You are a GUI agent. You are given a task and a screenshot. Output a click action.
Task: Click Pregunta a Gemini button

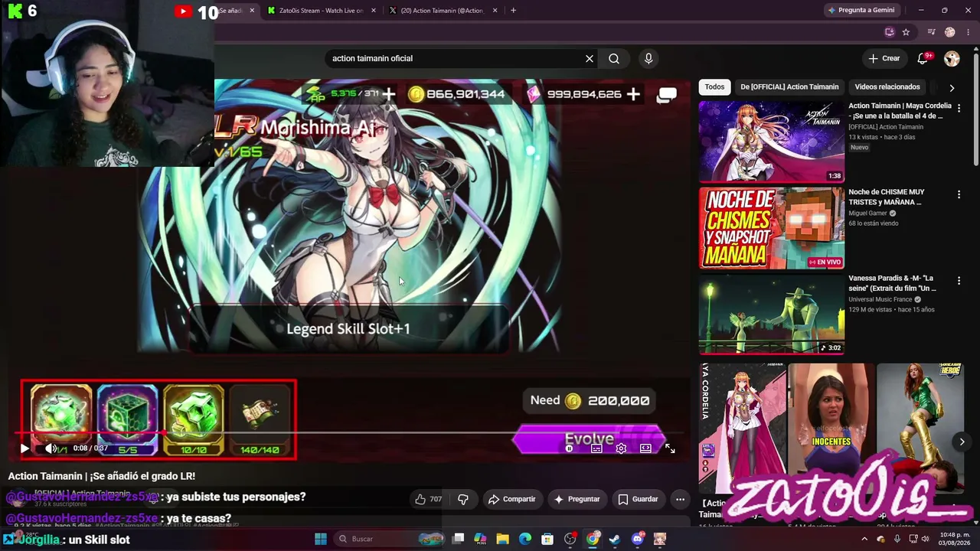861,11
